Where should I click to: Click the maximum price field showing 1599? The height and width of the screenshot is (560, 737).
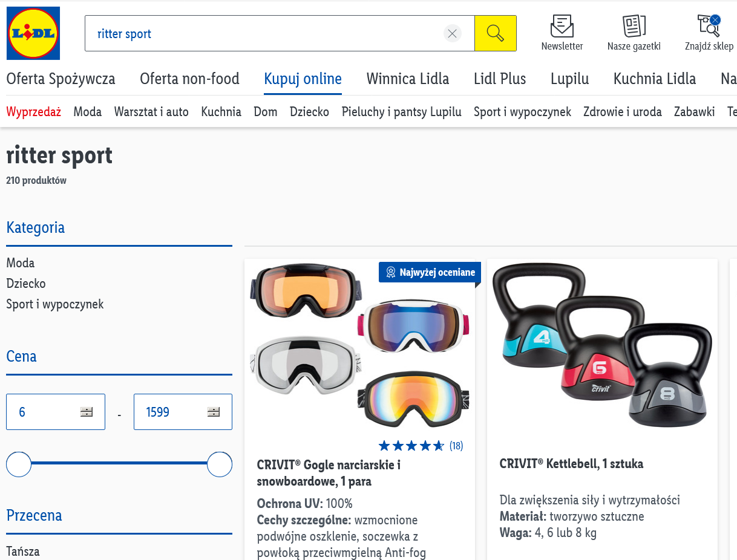point(183,412)
